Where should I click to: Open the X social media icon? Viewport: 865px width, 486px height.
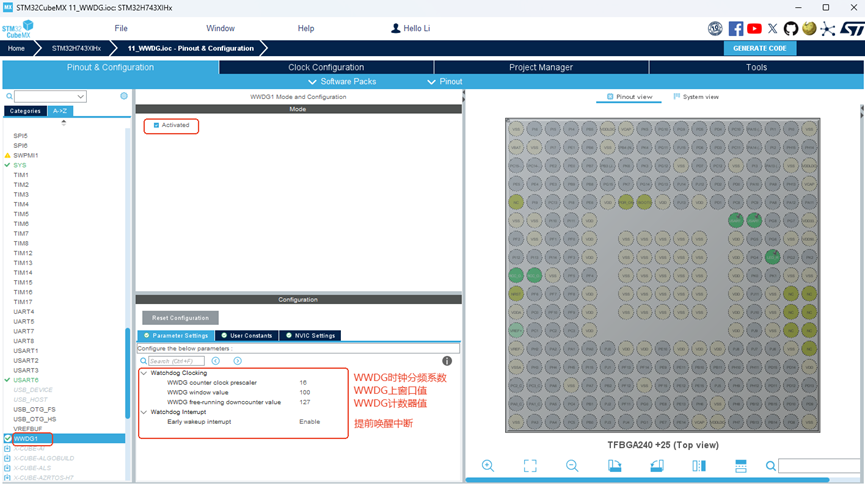[x=772, y=29]
